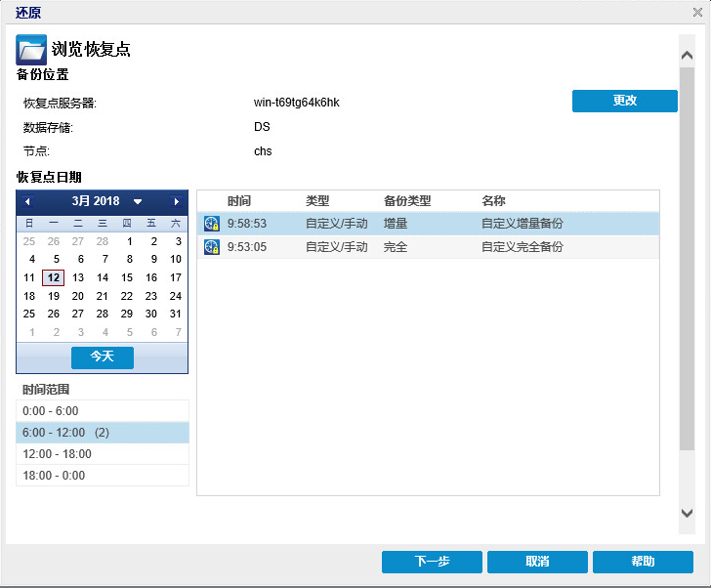This screenshot has height=588, width=711.
Task: Click the browse recovery points folder icon
Action: (x=31, y=50)
